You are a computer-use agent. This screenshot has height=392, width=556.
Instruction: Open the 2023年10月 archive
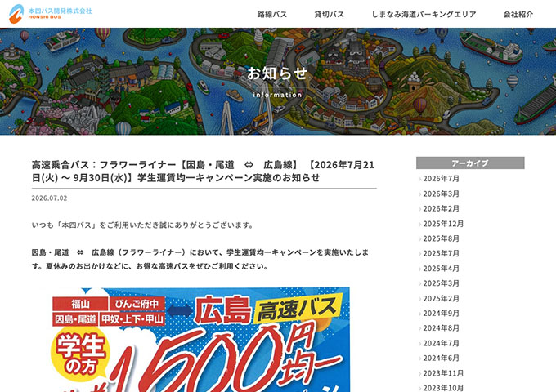tap(443, 388)
